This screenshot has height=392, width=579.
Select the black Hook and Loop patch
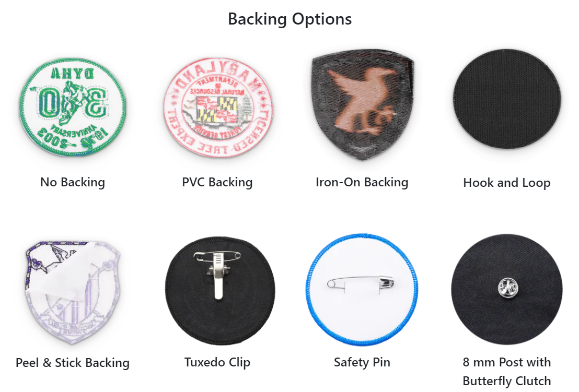coord(507,99)
